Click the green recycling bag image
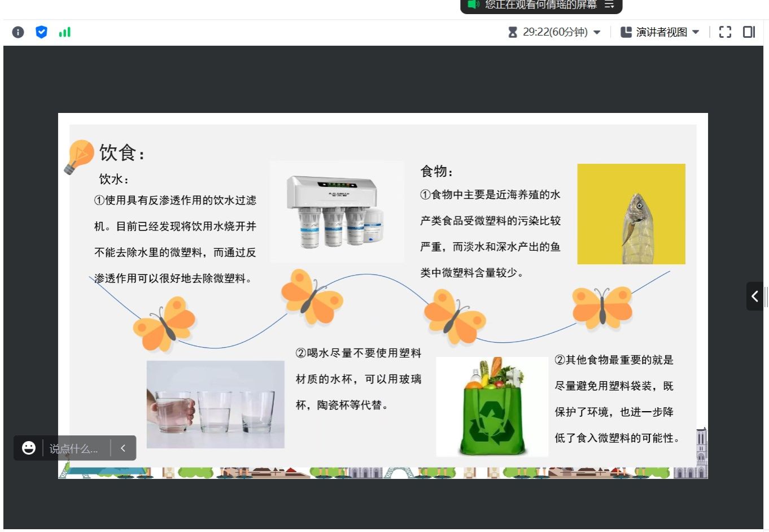 [492, 406]
